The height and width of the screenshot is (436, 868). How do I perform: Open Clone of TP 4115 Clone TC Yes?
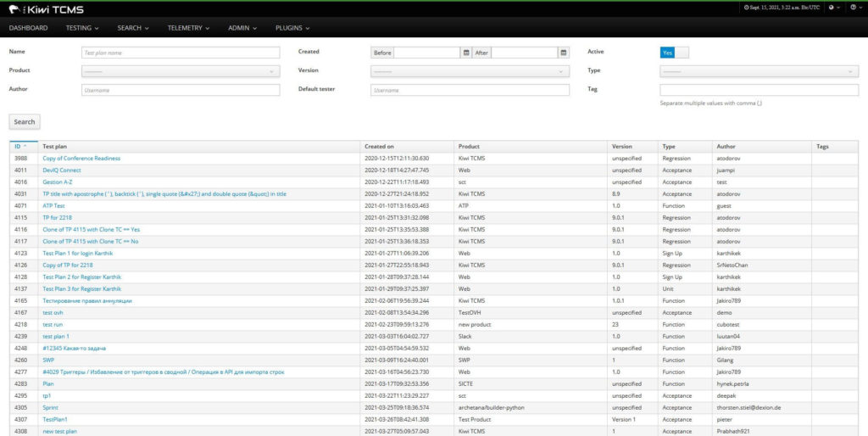92,229
